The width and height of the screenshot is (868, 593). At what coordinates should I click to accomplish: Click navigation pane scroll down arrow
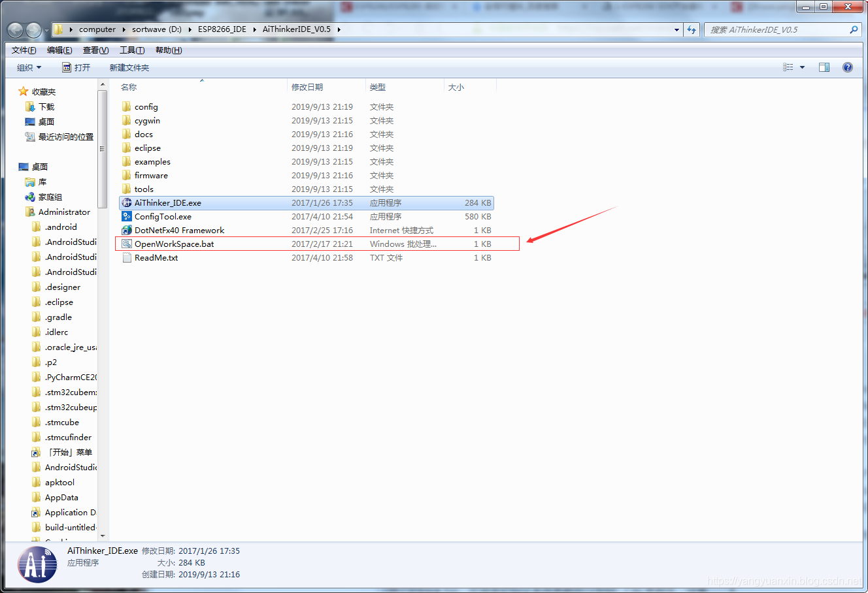point(103,535)
